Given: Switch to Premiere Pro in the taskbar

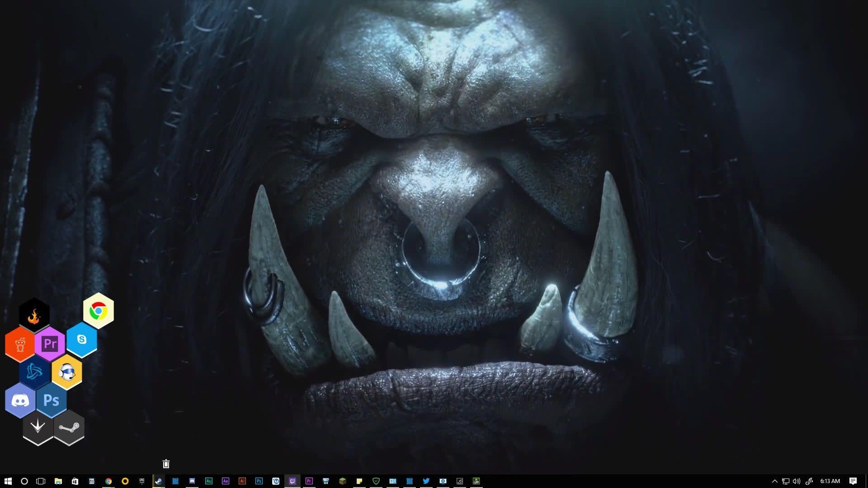Looking at the screenshot, I should tap(309, 481).
